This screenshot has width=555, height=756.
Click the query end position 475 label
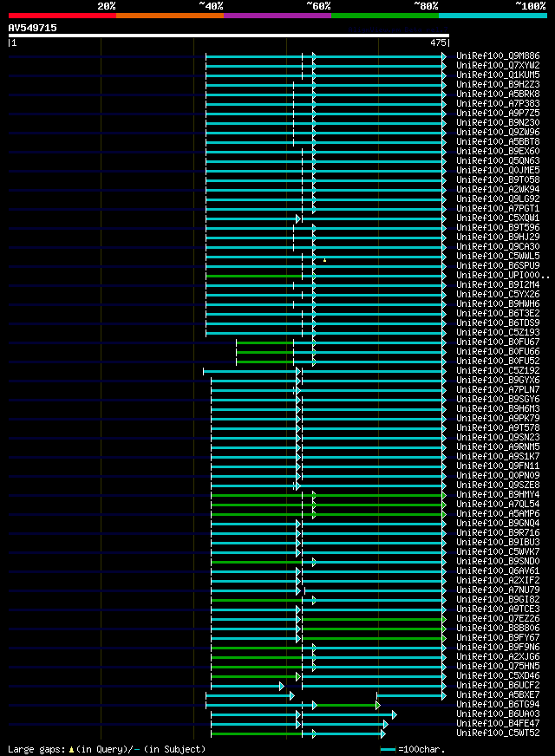pos(438,42)
